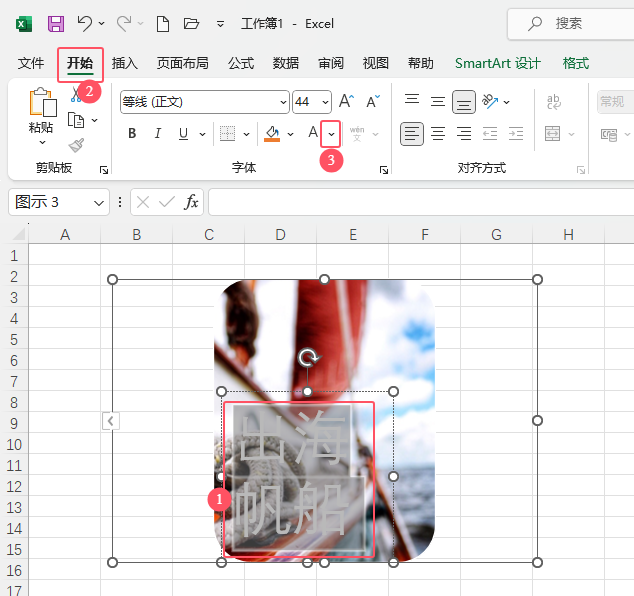The height and width of the screenshot is (596, 634).
Task: Switch to the 开始 tab
Action: [x=80, y=63]
